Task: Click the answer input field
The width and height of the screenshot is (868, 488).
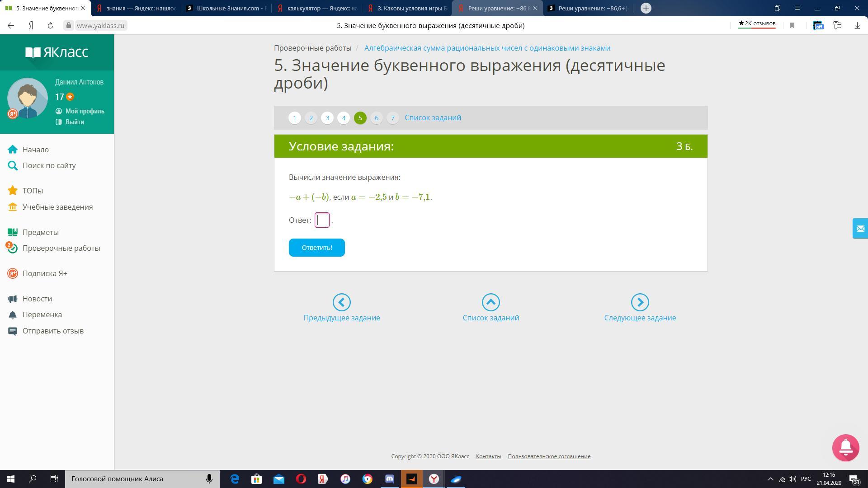Action: pos(322,220)
